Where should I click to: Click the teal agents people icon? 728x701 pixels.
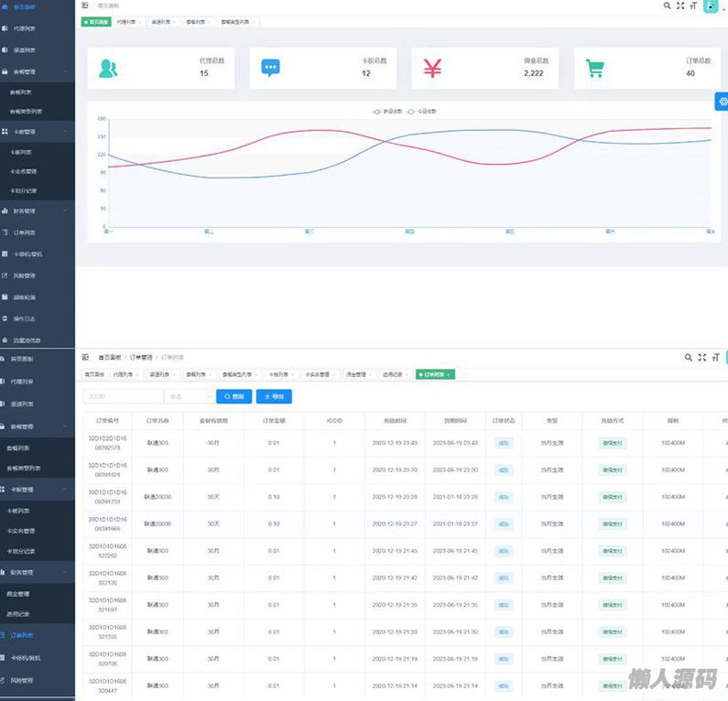108,69
